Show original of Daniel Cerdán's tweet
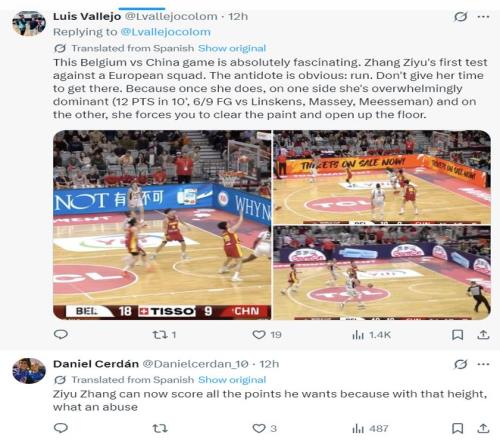Screen dimensions: 500x440 click(x=232, y=380)
